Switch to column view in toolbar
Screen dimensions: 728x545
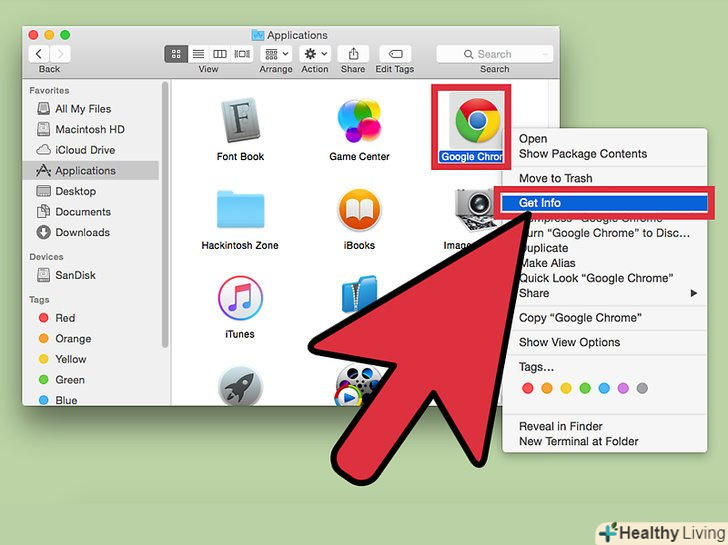click(220, 54)
